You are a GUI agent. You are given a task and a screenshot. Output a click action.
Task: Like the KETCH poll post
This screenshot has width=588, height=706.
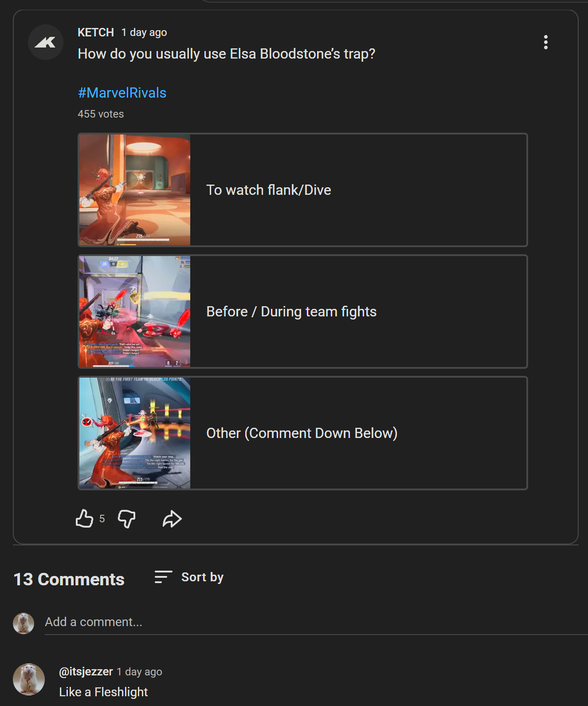(x=84, y=518)
